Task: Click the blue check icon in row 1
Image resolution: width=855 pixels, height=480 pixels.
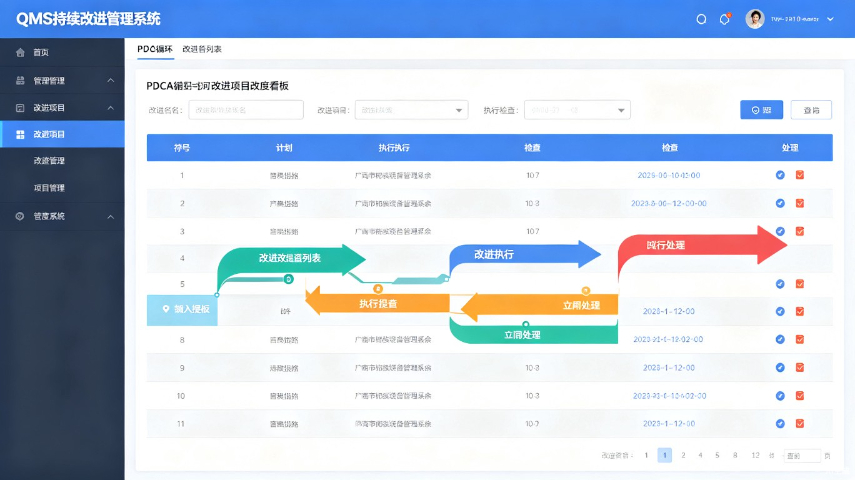Action: [780, 175]
